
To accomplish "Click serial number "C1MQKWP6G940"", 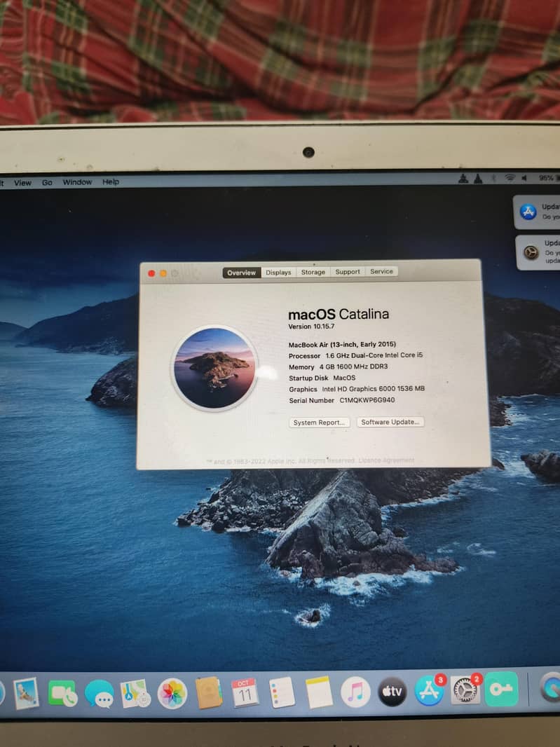I will pos(367,400).
